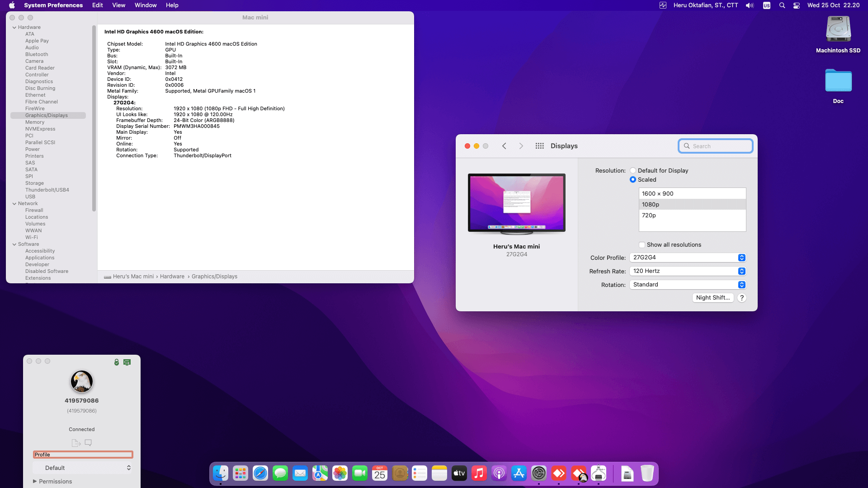Image resolution: width=868 pixels, height=488 pixels.
Task: Select Memory in the System Information sidebar
Action: pos(35,122)
